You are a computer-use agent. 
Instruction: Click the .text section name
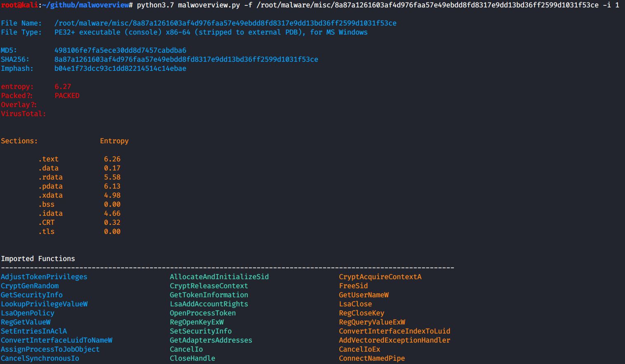pos(48,159)
